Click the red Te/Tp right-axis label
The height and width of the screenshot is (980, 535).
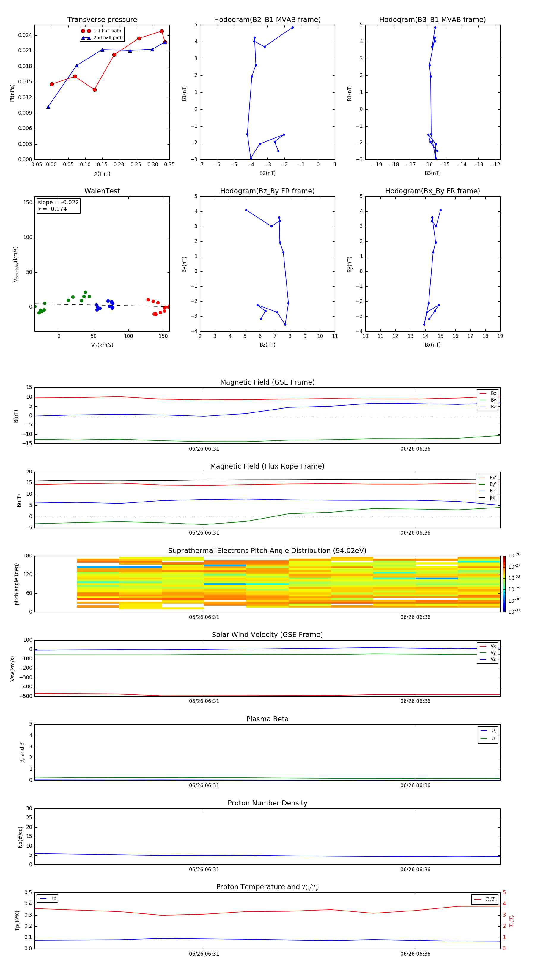[x=512, y=921]
